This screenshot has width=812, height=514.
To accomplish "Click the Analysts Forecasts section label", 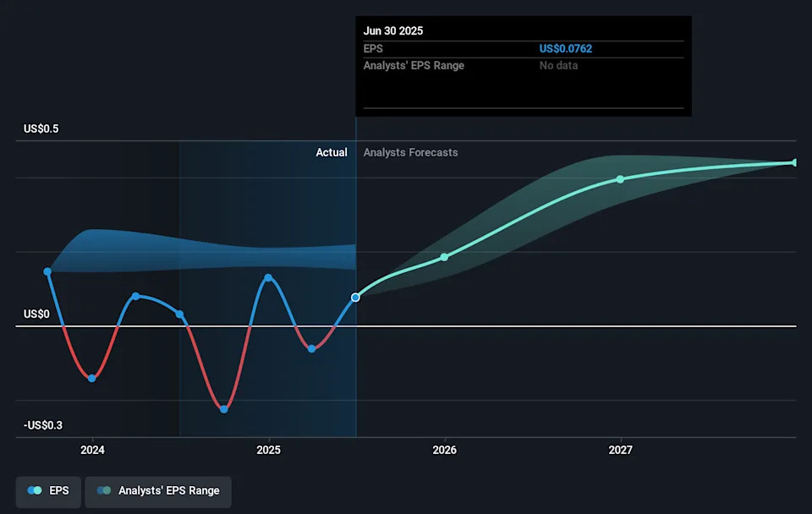I will pyautogui.click(x=410, y=152).
